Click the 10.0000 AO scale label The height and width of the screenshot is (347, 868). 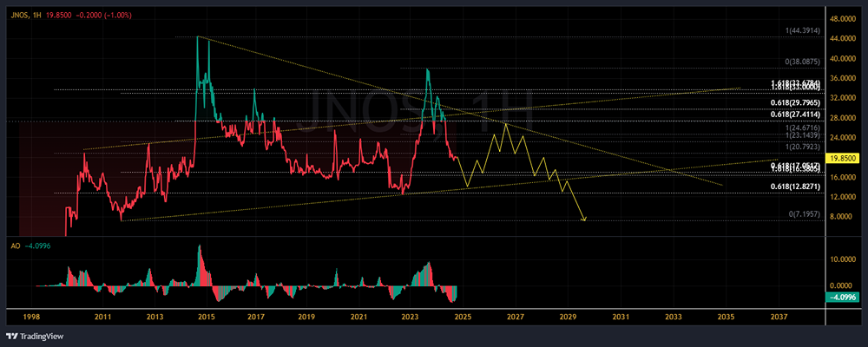click(x=844, y=259)
